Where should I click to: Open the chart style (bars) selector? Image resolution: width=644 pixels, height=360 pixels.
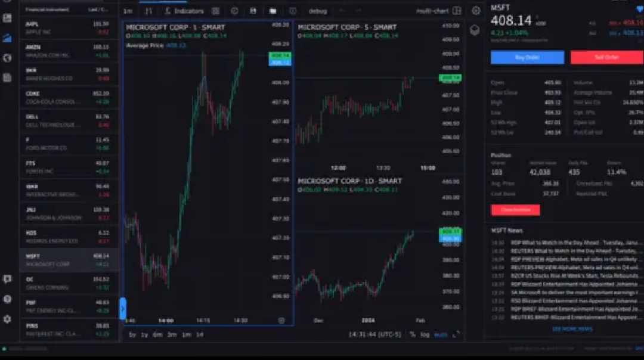148,11
